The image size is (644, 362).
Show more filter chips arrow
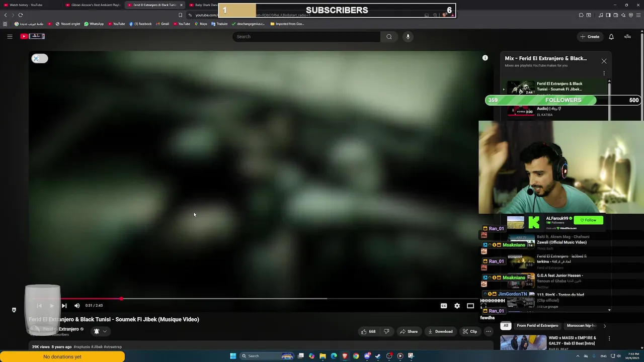[605, 326]
